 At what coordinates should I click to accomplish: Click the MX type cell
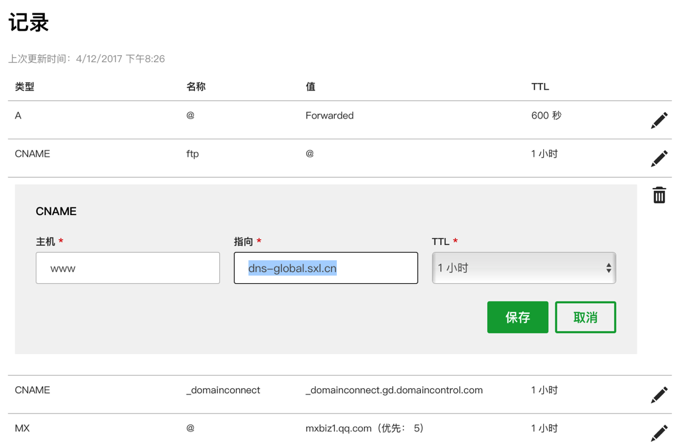(22, 429)
